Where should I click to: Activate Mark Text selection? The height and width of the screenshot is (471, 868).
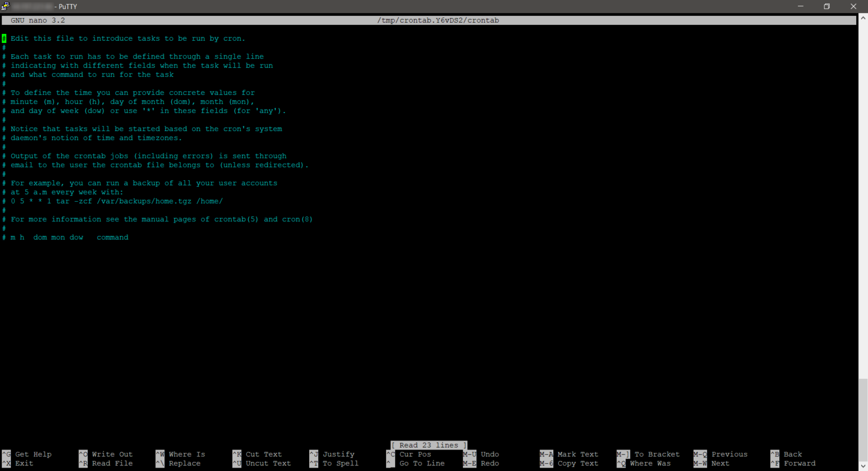coord(578,454)
